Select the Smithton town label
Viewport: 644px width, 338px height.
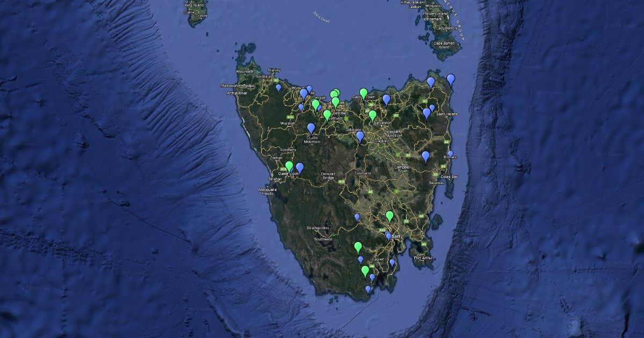point(264,77)
